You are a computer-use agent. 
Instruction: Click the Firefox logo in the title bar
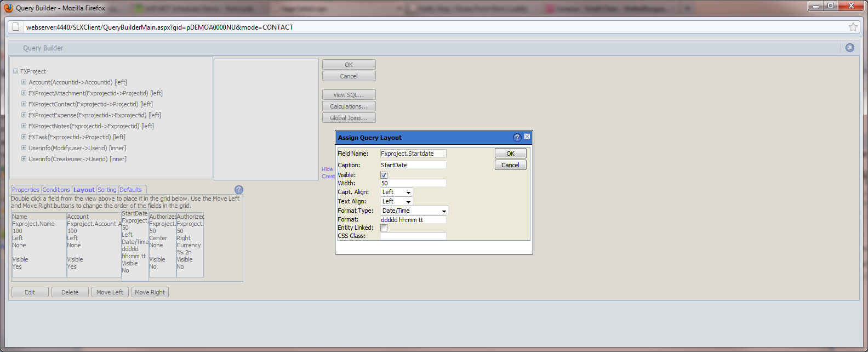point(8,8)
